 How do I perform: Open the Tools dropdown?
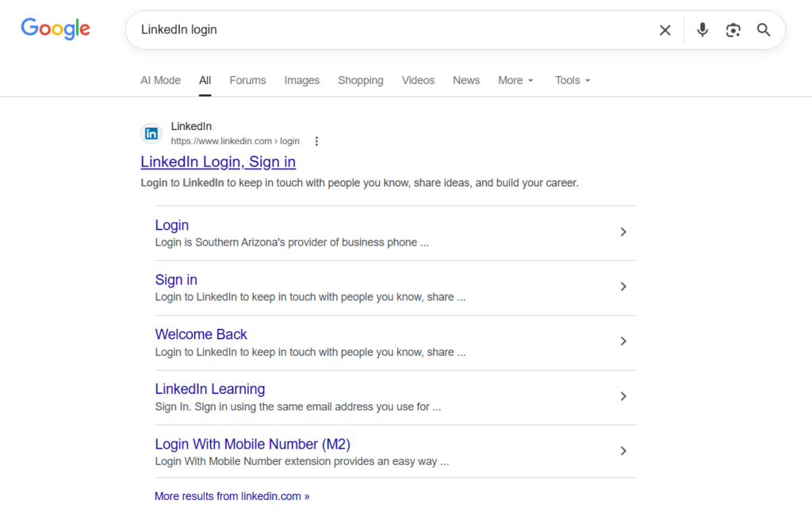point(573,80)
